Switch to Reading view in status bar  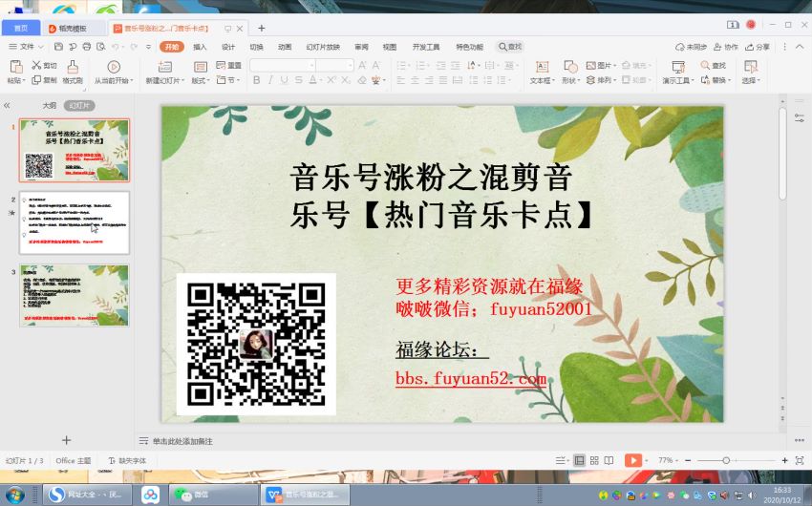point(609,460)
